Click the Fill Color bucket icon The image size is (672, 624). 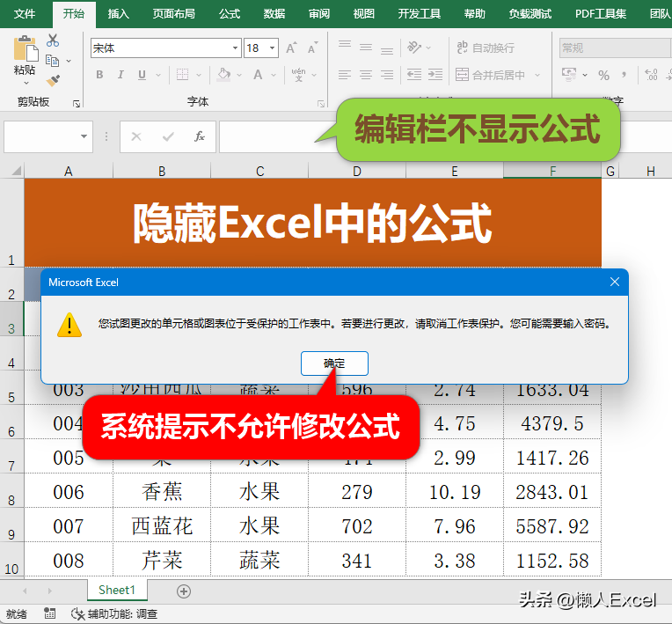(x=224, y=75)
